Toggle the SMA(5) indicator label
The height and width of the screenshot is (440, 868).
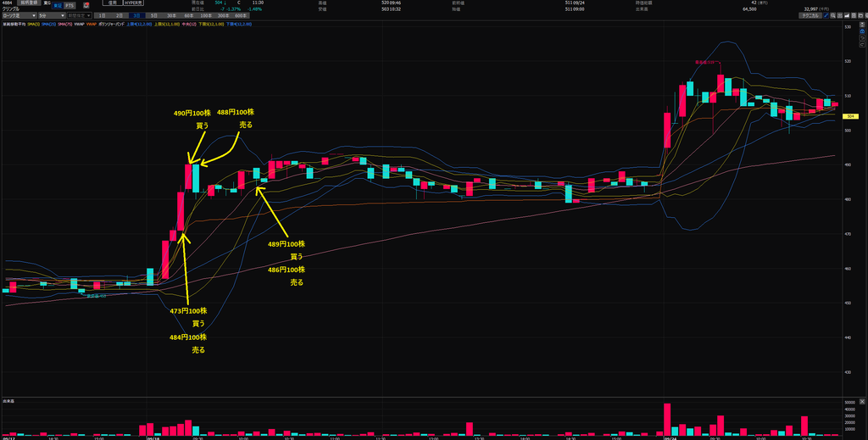point(34,25)
